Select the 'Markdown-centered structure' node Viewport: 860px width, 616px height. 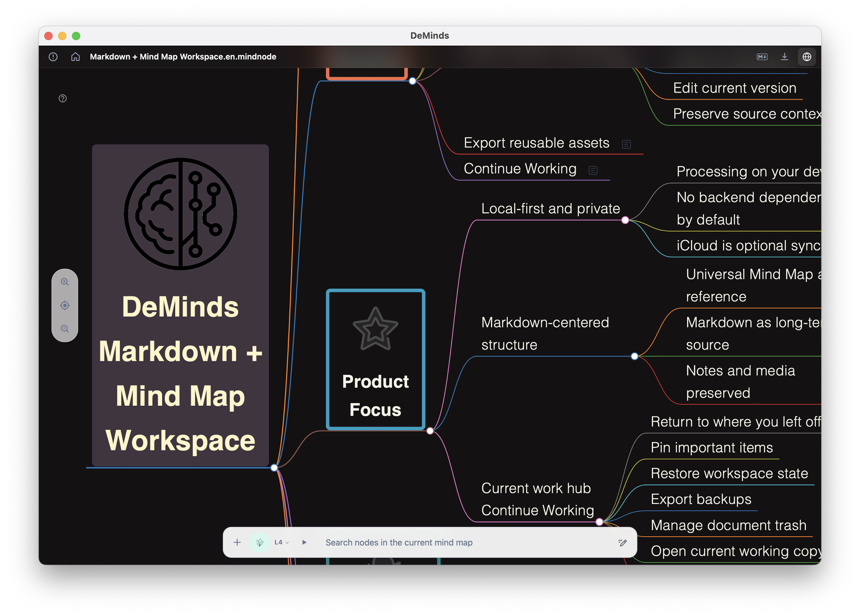click(545, 333)
